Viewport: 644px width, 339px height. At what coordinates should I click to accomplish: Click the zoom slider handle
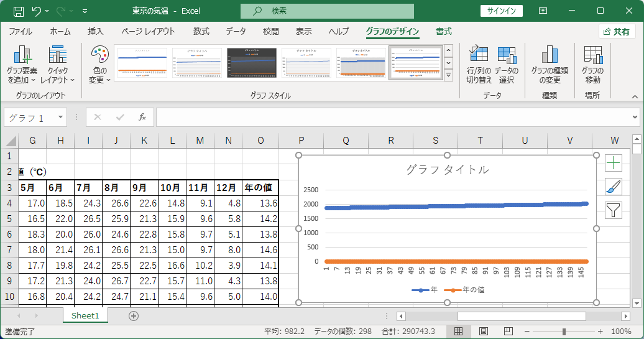pos(564,331)
